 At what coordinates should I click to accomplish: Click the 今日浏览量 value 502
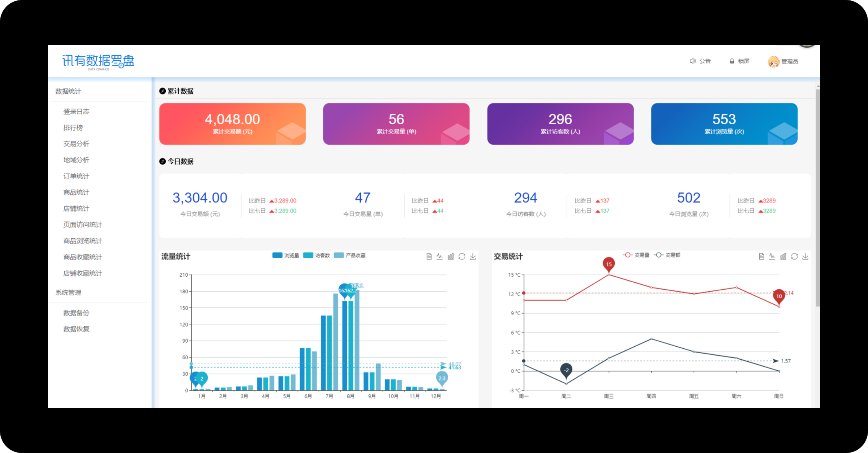688,198
